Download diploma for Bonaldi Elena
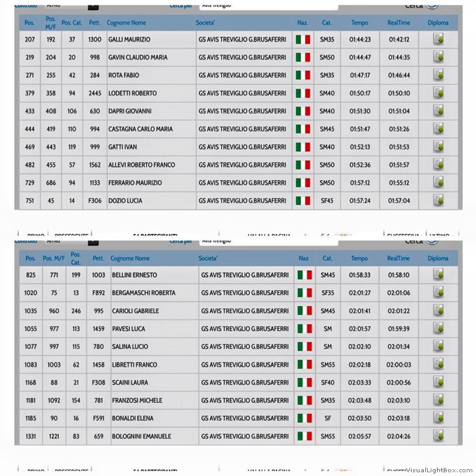 click(438, 418)
